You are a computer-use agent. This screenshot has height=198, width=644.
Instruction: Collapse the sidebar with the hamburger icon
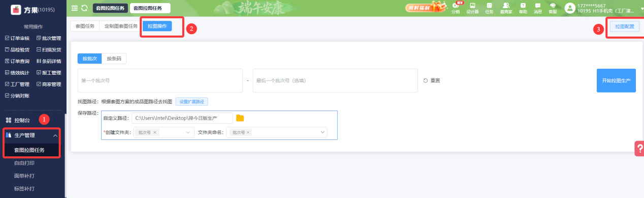pos(75,8)
